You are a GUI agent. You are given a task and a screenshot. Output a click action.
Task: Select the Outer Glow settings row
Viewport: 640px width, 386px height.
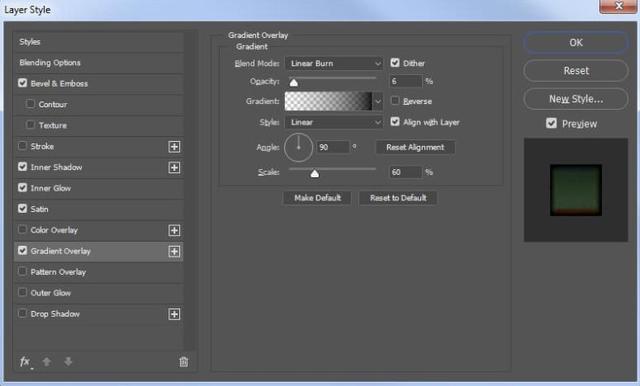pyautogui.click(x=98, y=293)
